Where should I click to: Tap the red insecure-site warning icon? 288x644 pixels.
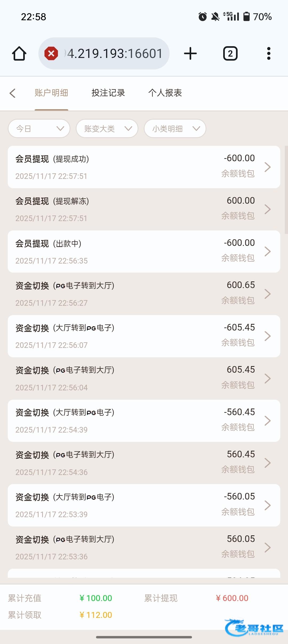tap(51, 53)
